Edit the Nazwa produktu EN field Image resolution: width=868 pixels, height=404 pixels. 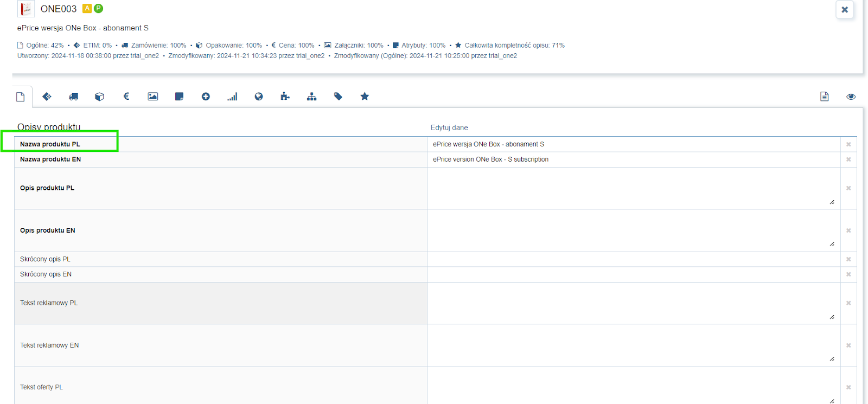click(x=634, y=159)
